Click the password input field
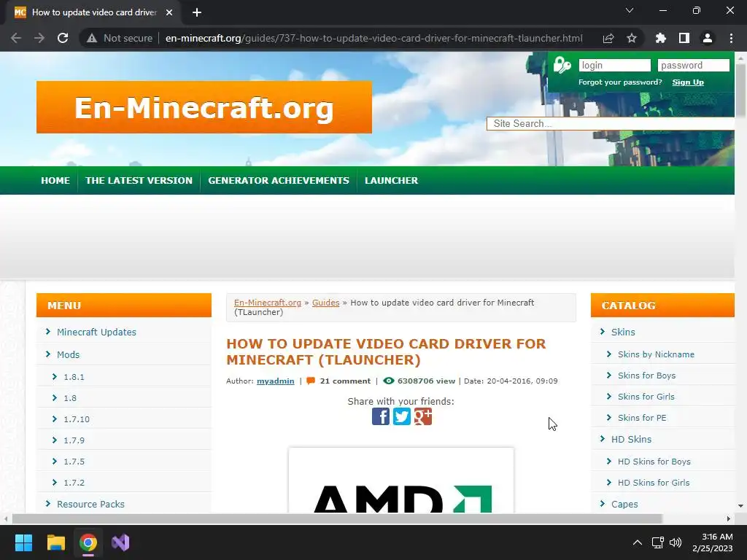 coord(693,65)
